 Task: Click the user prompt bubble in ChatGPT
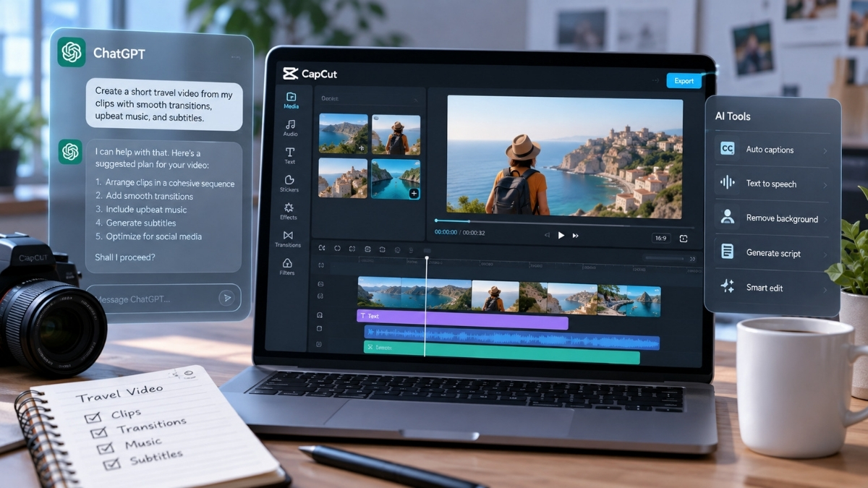[x=163, y=106]
